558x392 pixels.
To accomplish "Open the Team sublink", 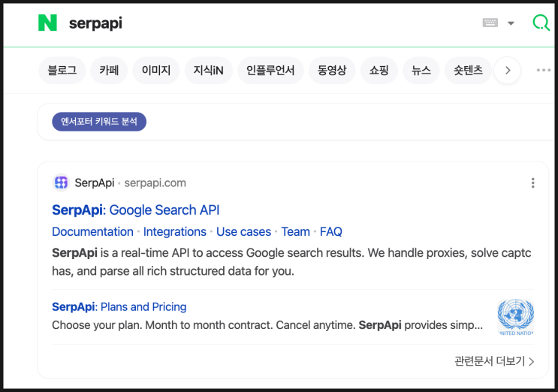I will coord(295,231).
